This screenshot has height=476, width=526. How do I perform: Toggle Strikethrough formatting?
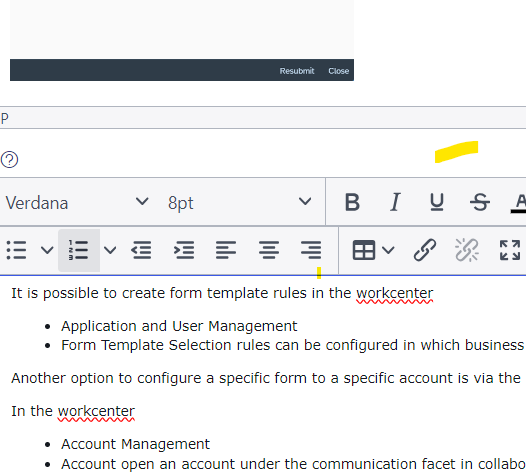480,202
